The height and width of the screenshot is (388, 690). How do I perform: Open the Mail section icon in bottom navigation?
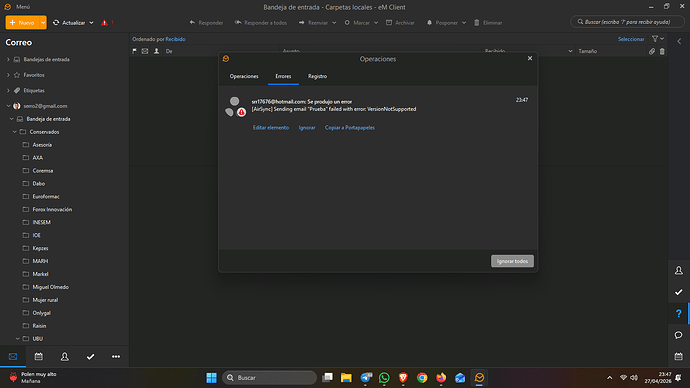tap(13, 357)
